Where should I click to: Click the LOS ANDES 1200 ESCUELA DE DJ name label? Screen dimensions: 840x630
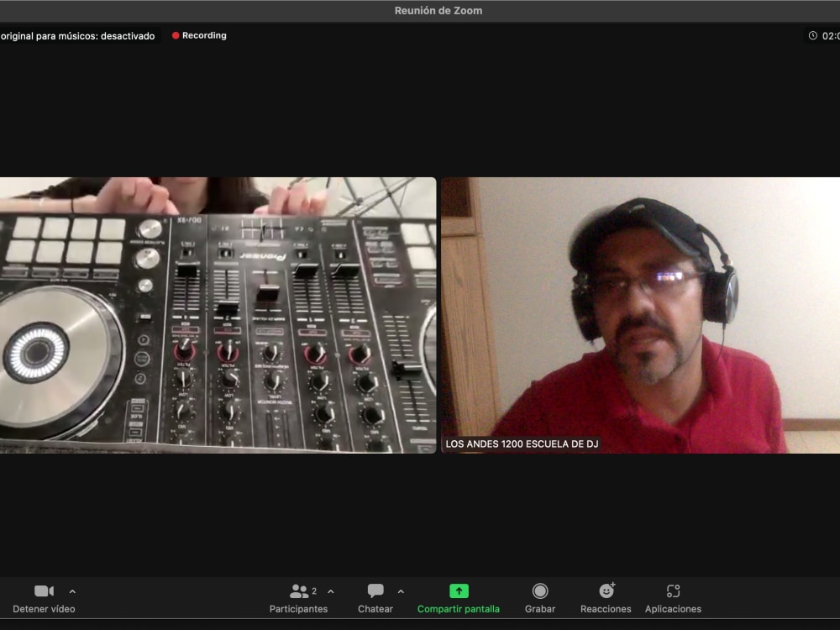[522, 444]
